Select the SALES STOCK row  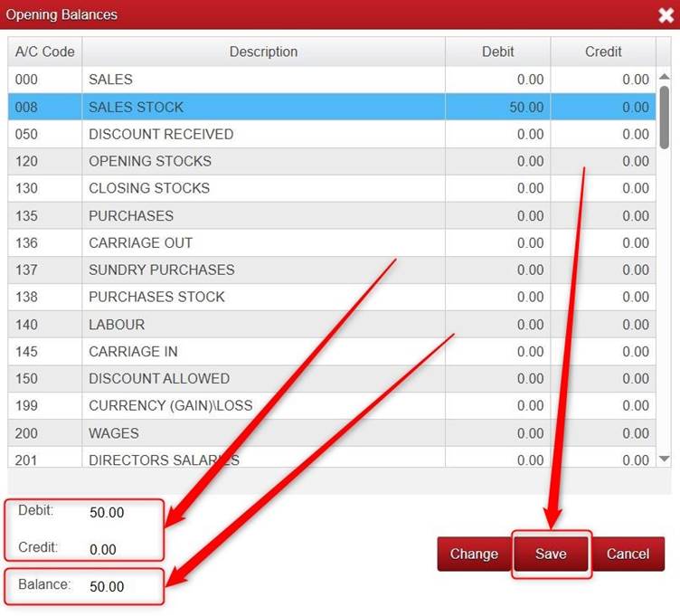point(332,107)
